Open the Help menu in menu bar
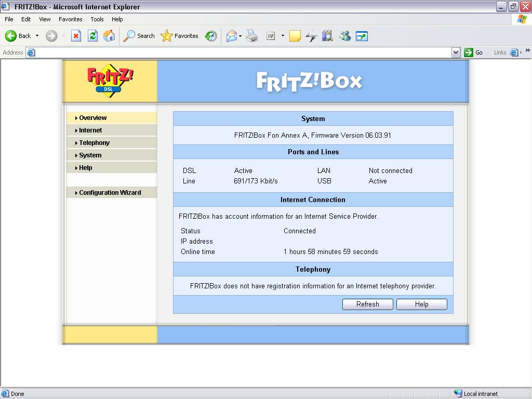532x399 pixels. [x=117, y=19]
